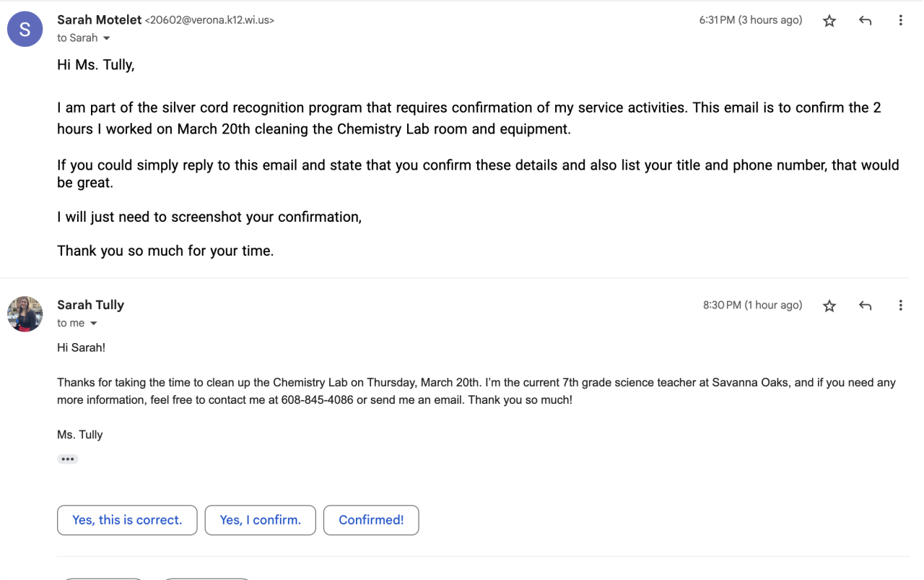The width and height of the screenshot is (924, 580).
Task: Choose "Yes, this is correct." smart reply
Action: [127, 520]
